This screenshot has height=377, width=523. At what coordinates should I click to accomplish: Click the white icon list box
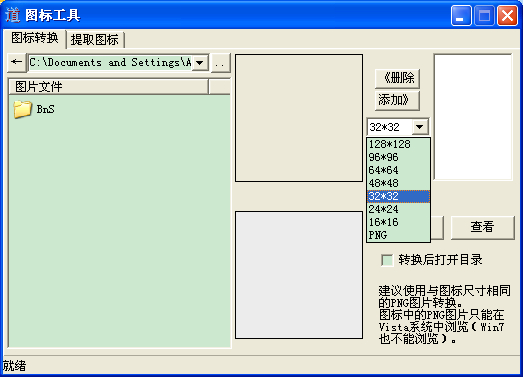tap(473, 117)
